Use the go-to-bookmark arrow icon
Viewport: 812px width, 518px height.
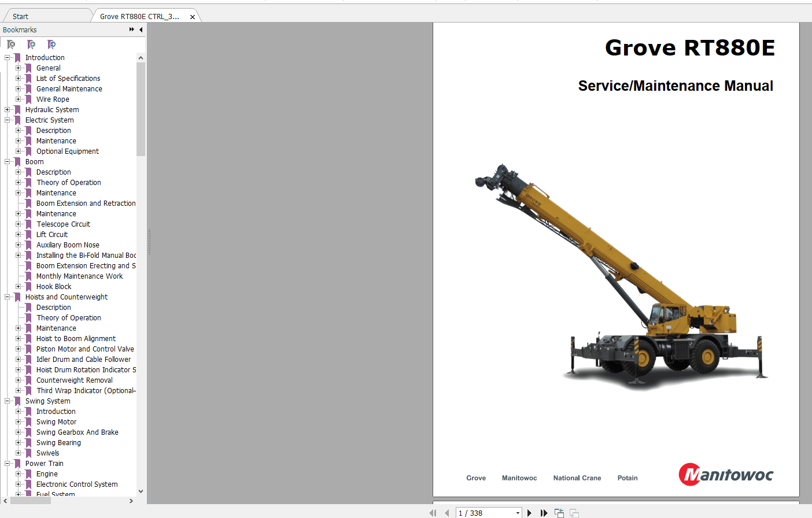(x=51, y=45)
